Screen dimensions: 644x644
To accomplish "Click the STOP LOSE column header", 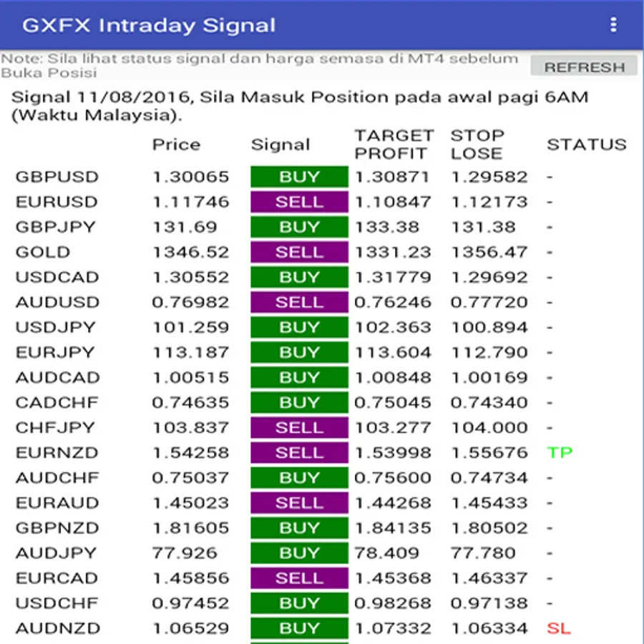I will [477, 144].
